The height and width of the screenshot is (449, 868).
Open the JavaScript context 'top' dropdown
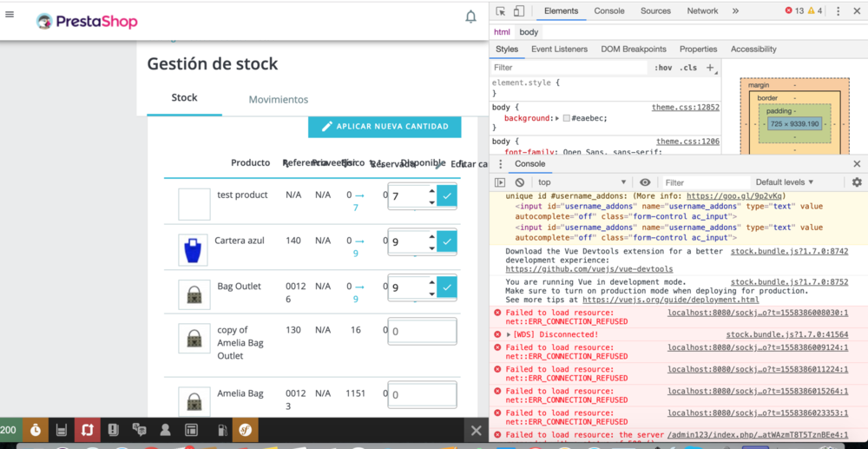click(x=582, y=182)
